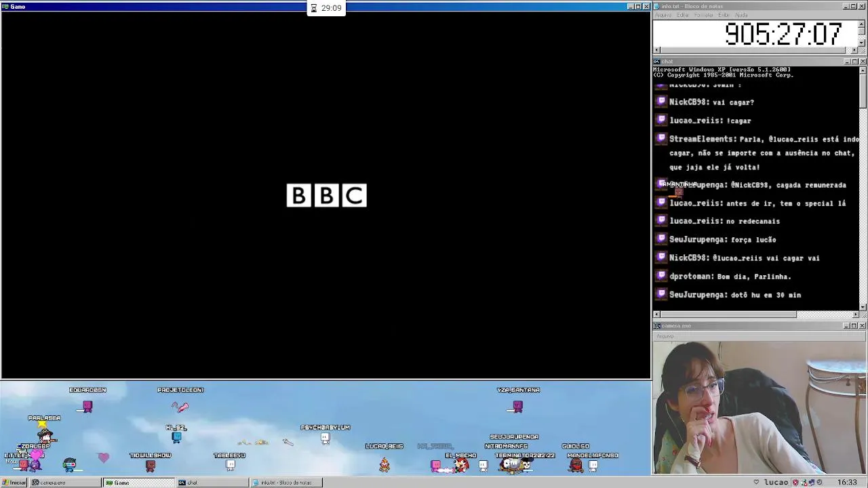Open Arquivo menu in camera.exe window

[x=665, y=336]
